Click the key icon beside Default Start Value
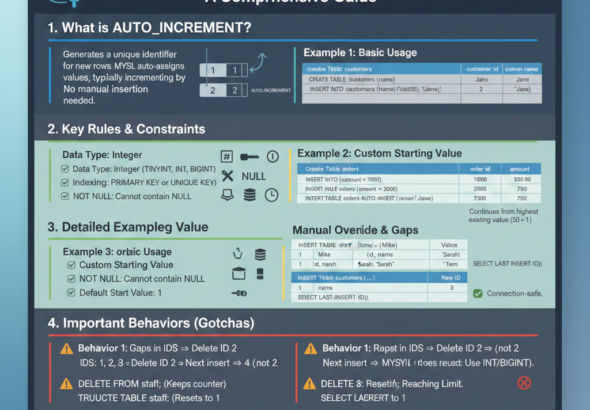Viewport: 590px width, 410px height. 239,293
